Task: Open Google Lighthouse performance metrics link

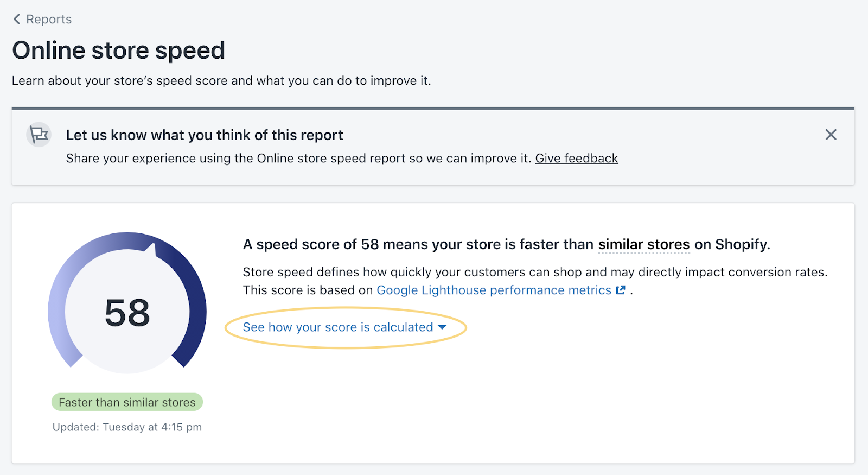Action: 494,290
